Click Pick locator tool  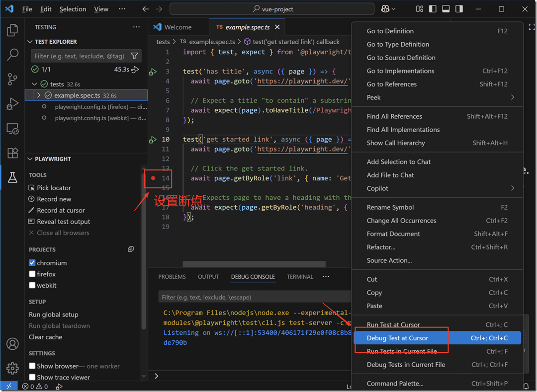(x=54, y=188)
